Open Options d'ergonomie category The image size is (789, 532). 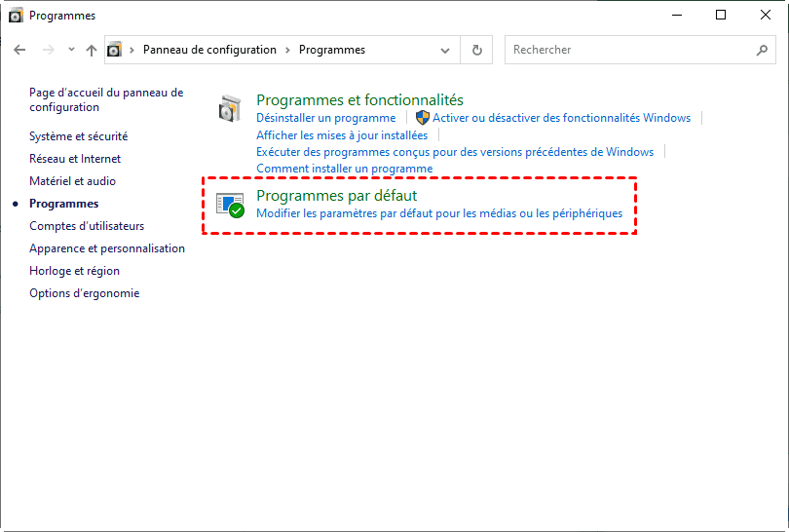pos(85,293)
